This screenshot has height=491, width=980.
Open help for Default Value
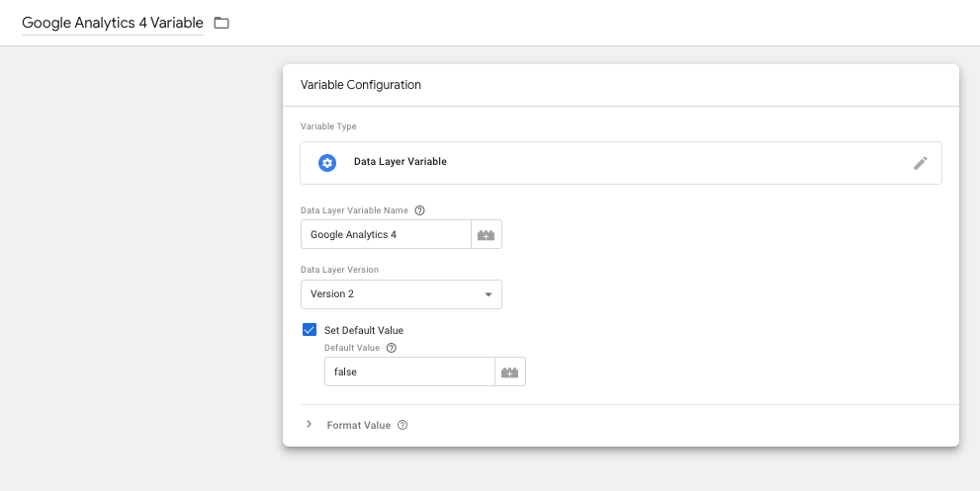point(392,348)
